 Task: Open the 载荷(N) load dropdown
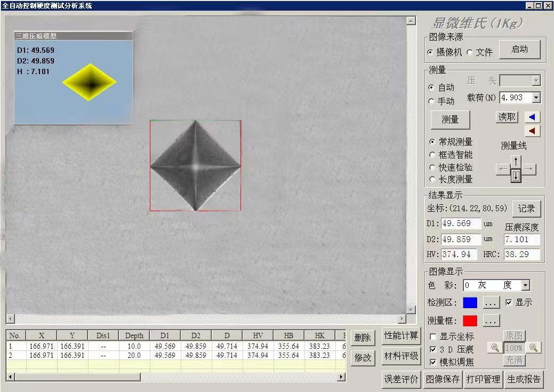point(536,98)
